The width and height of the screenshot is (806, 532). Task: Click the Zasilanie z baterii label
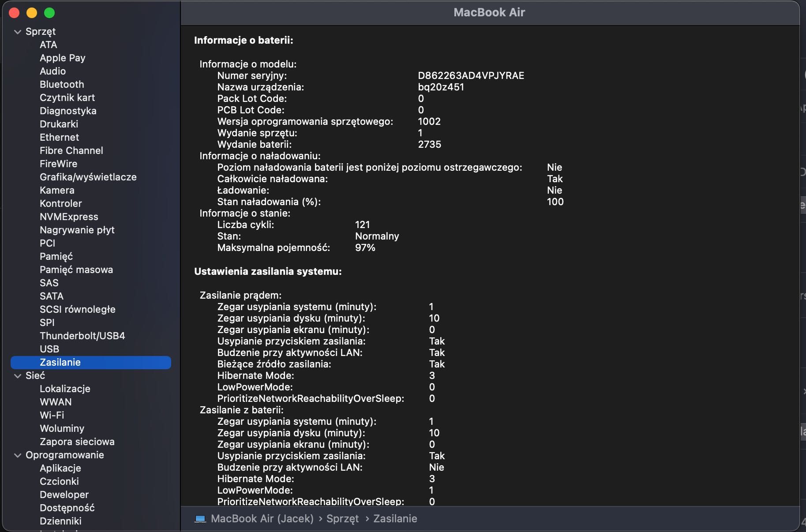[x=241, y=410]
